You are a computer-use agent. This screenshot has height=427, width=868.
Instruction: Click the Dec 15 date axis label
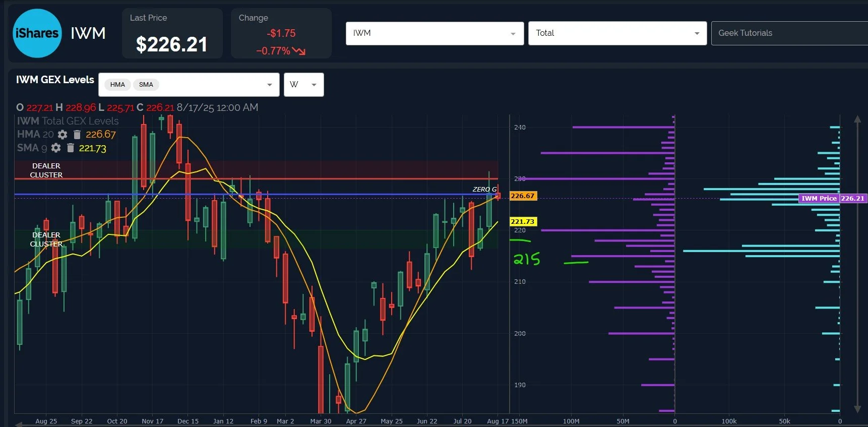coord(188,421)
